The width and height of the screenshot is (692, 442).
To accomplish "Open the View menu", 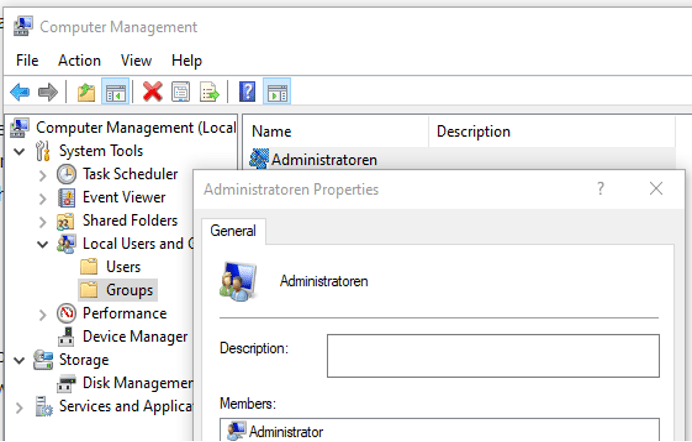I will (136, 61).
